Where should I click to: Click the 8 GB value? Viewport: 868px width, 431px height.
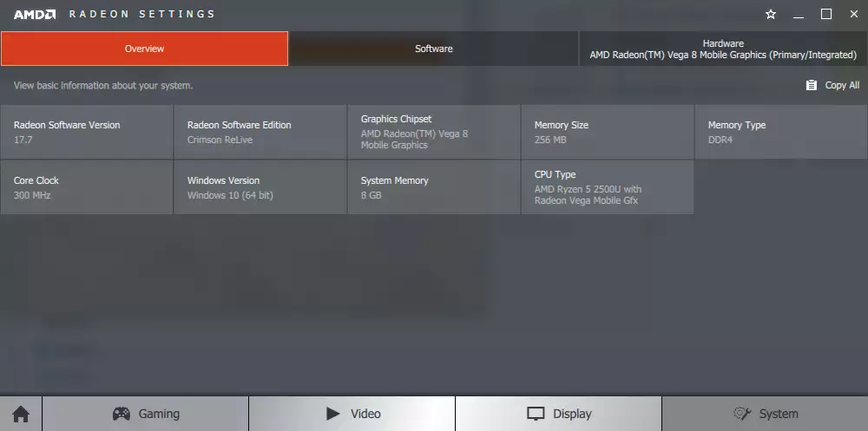click(x=371, y=195)
